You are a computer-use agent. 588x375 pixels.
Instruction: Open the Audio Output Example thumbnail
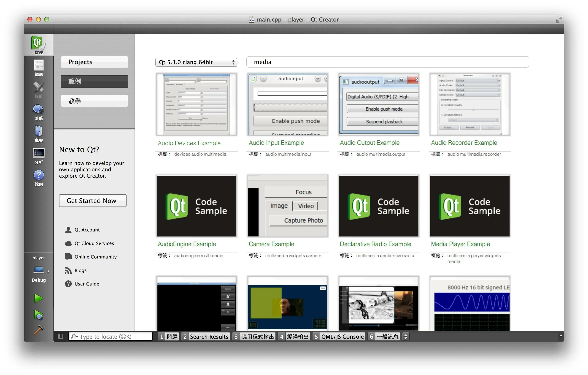pos(379,104)
